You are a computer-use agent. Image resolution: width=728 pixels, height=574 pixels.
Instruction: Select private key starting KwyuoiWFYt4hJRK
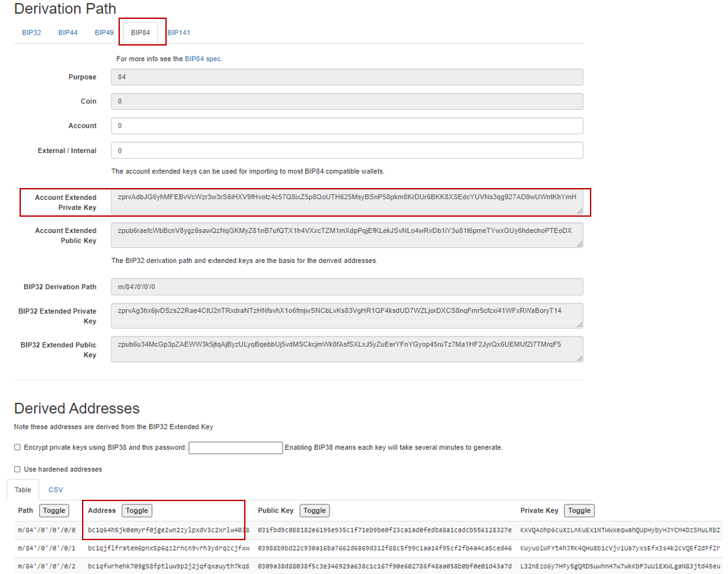[621, 548]
